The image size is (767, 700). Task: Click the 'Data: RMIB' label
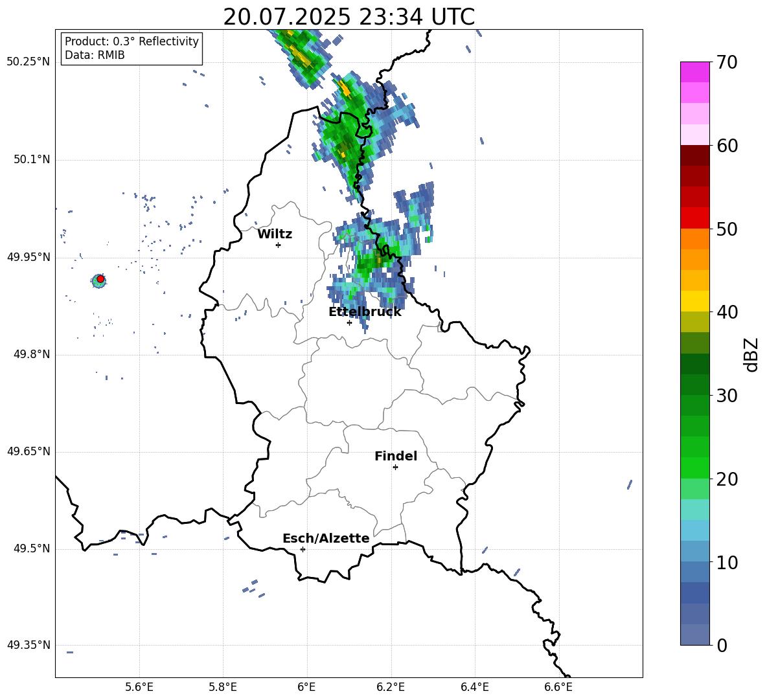coord(95,55)
